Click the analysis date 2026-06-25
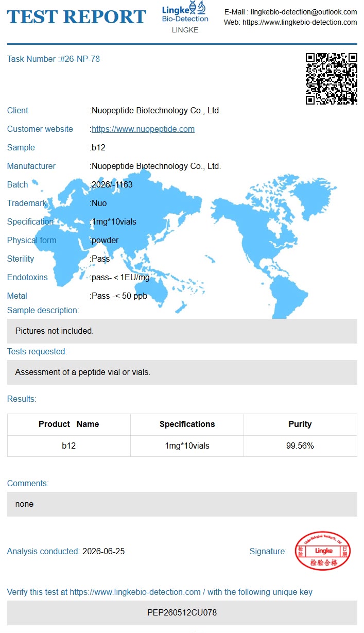Viewport: 364px width, 633px height. [x=103, y=552]
